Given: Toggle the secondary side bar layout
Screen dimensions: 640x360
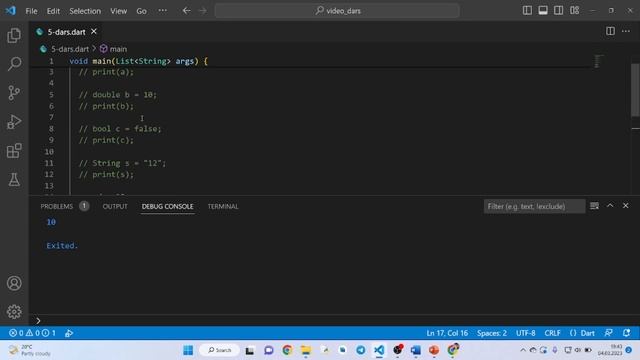Looking at the screenshot, I should [x=558, y=10].
